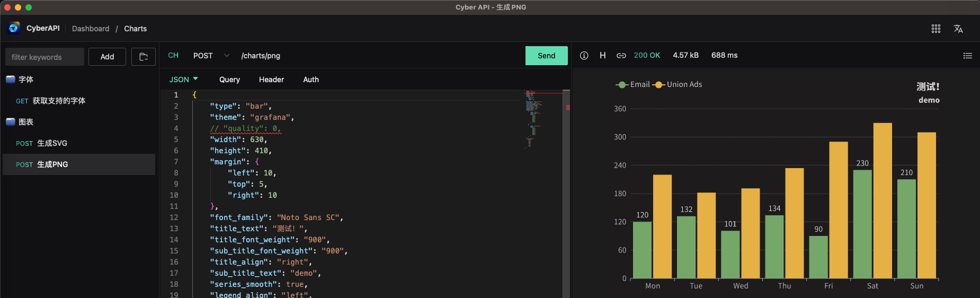Click the new folder icon button
Viewport: 980px width, 298px height.
143,57
